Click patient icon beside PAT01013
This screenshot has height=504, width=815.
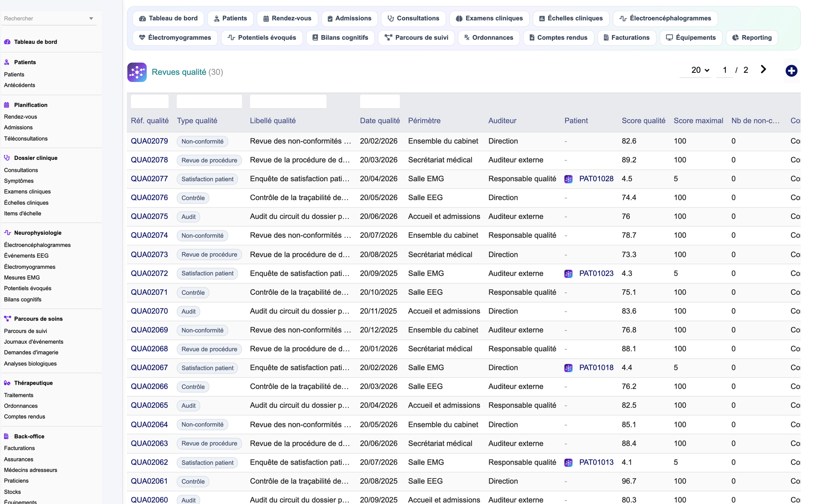pos(568,463)
